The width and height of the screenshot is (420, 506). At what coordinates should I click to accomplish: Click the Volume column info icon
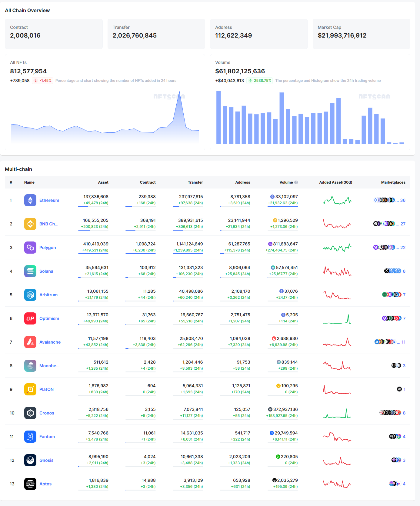[296, 182]
